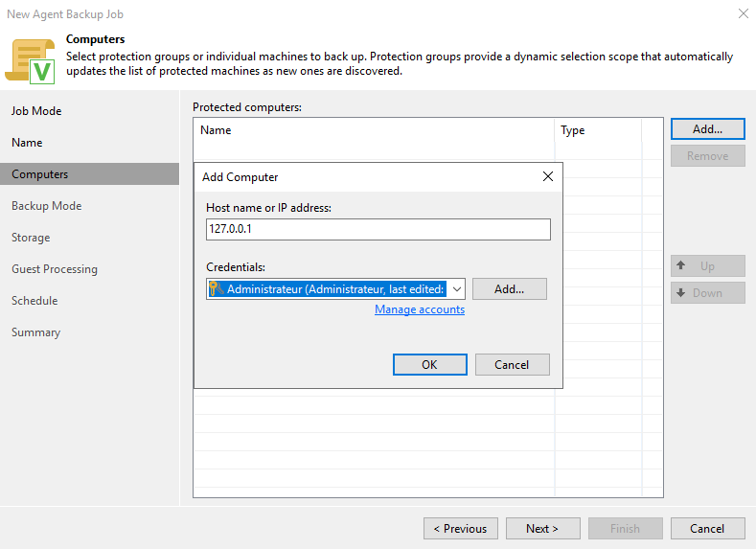The height and width of the screenshot is (549, 756).
Task: Open the Manage accounts link
Action: click(x=419, y=309)
